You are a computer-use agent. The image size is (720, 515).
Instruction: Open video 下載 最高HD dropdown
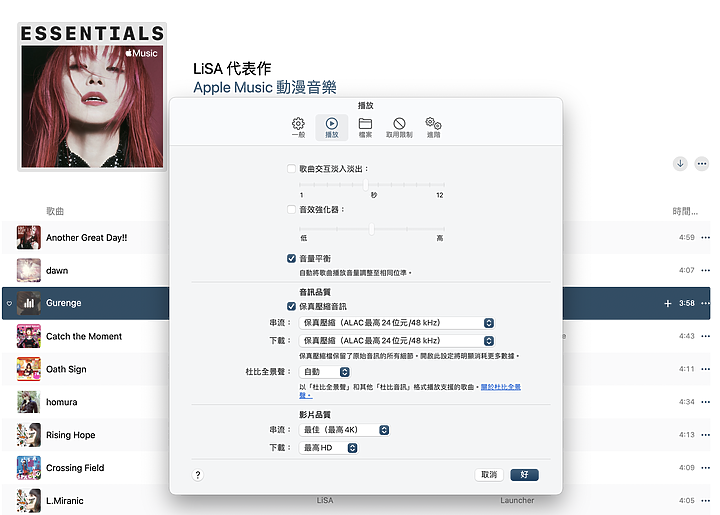(328, 448)
